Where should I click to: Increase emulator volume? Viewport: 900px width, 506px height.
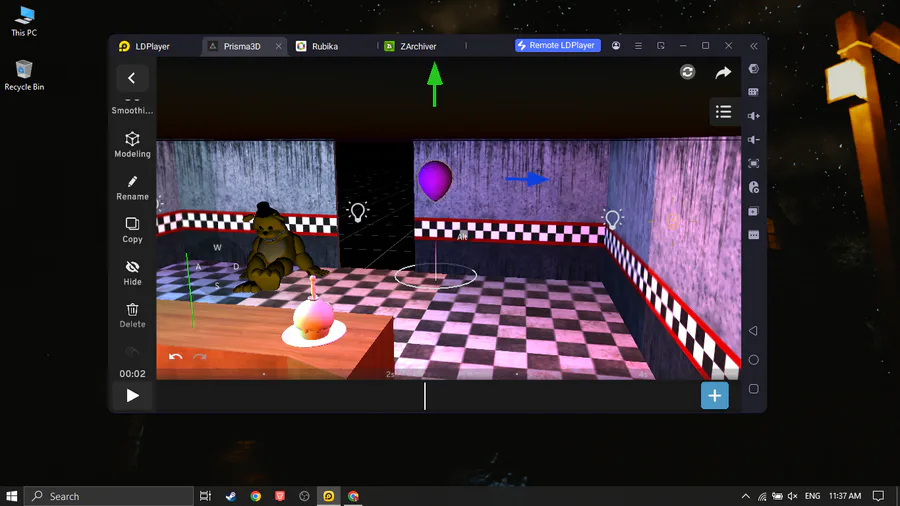click(754, 116)
